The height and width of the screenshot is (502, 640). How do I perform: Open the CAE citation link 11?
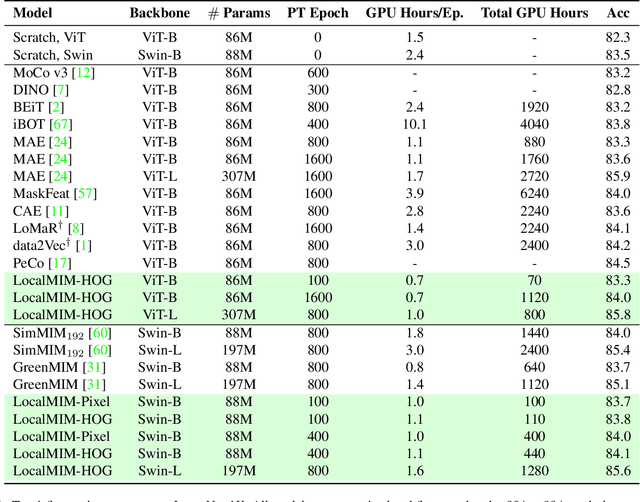point(56,211)
